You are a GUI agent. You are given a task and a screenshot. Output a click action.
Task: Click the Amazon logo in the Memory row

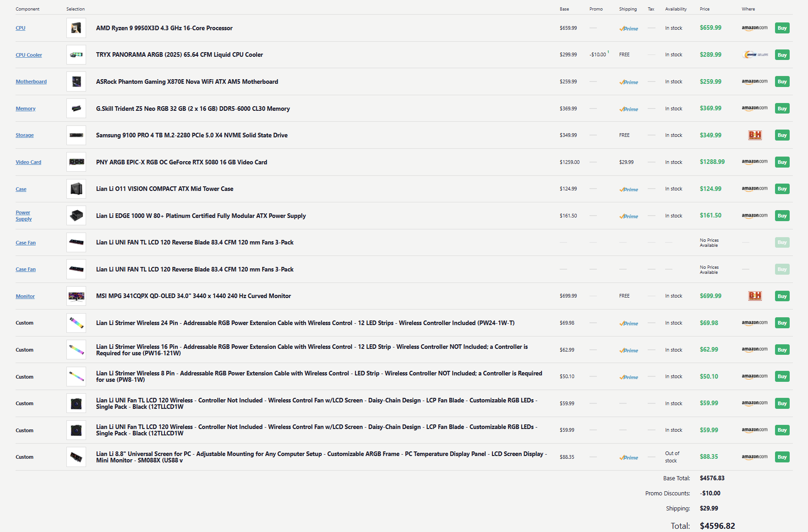(x=754, y=109)
